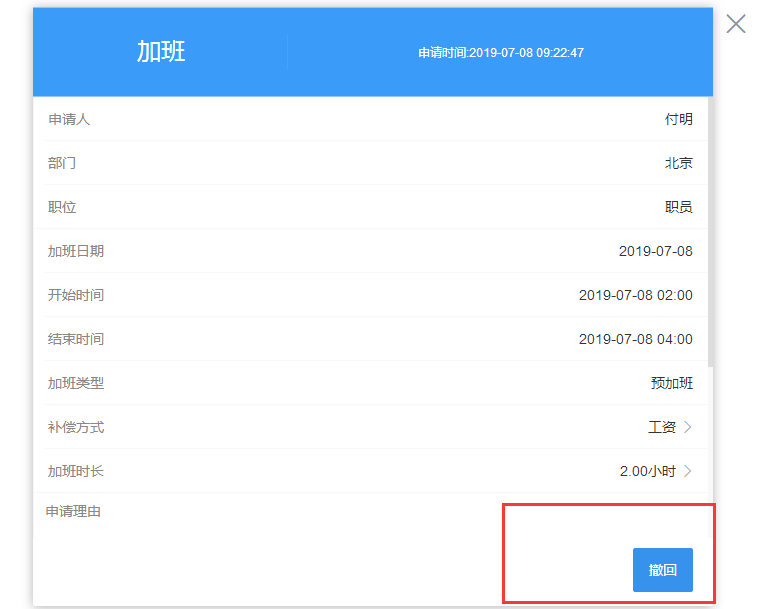Viewport: 757px width, 609px height.
Task: Open the 加班时长 chevron arrow
Action: (x=688, y=471)
